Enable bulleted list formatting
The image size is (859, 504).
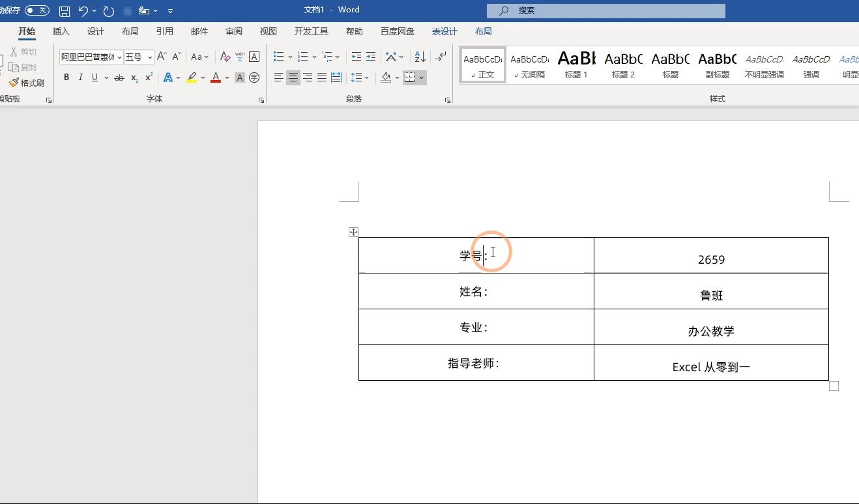pos(278,56)
